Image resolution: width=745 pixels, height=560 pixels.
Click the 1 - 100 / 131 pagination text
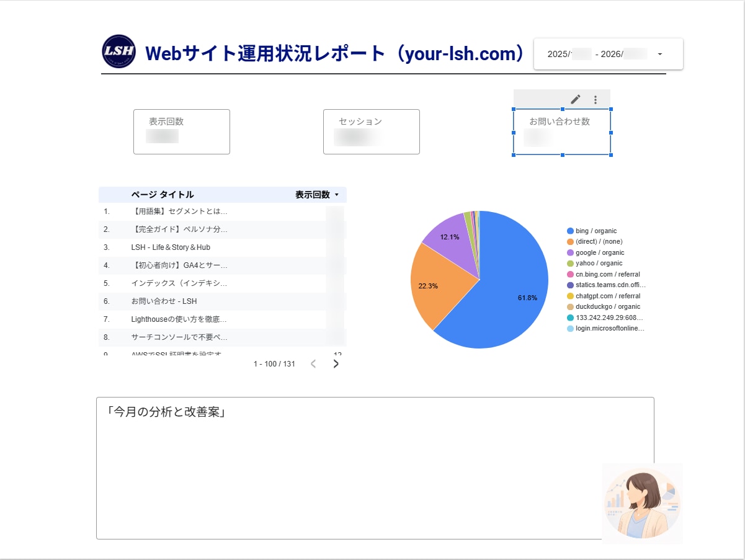(274, 364)
